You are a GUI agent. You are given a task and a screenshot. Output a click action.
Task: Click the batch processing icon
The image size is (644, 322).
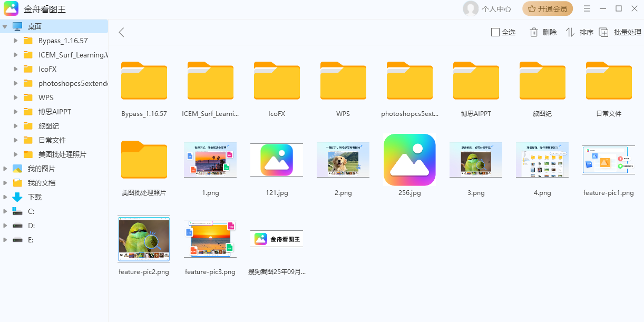604,32
